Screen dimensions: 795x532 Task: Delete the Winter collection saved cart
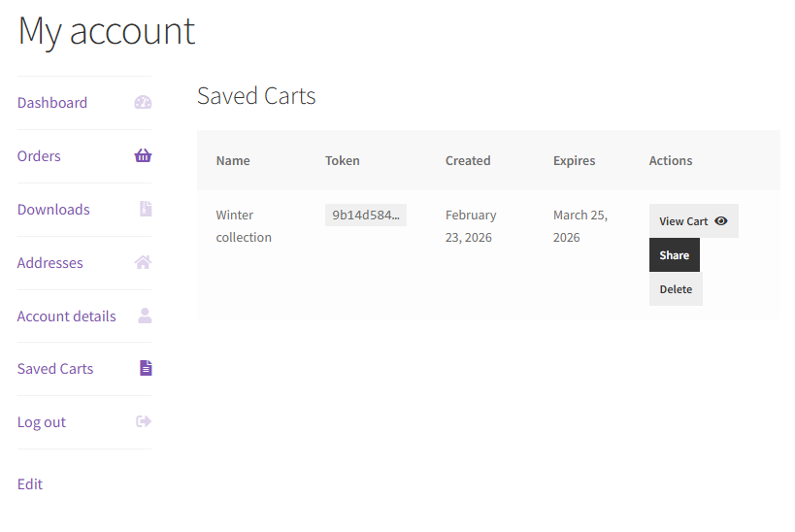(x=676, y=289)
